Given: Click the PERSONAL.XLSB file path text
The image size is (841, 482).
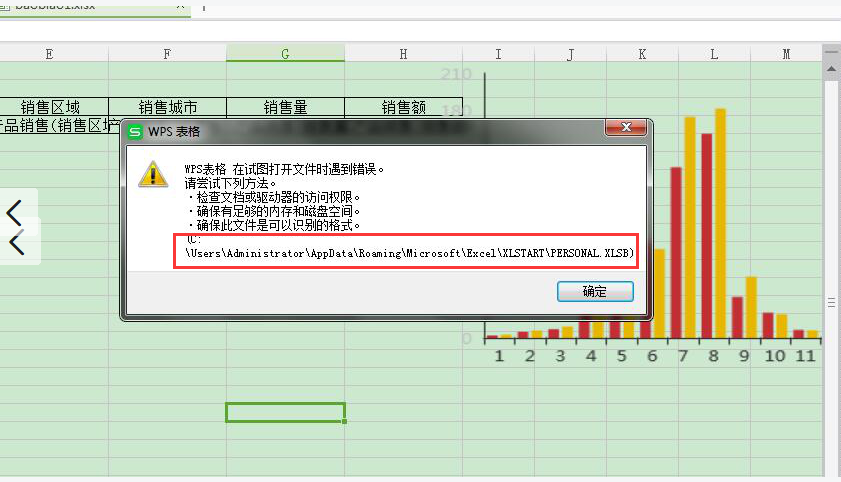Looking at the screenshot, I should (410, 253).
